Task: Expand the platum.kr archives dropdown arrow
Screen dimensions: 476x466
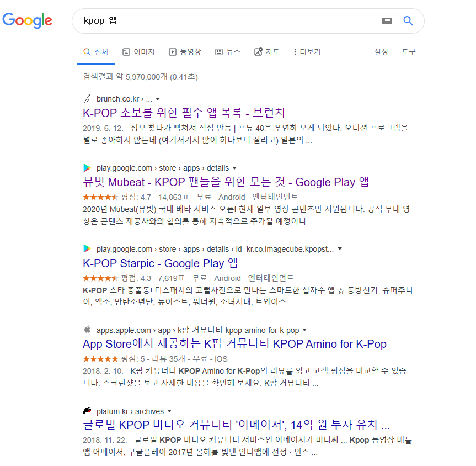Action: (169, 411)
